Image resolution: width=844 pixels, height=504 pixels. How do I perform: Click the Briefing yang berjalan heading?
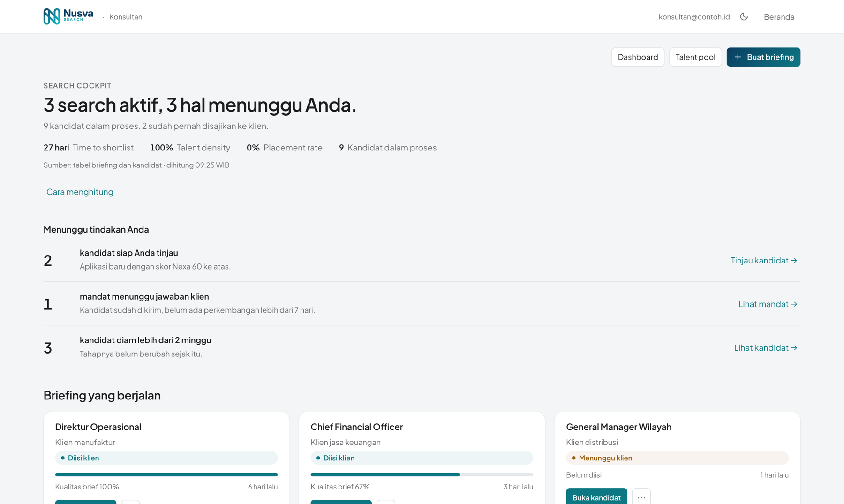(x=102, y=395)
